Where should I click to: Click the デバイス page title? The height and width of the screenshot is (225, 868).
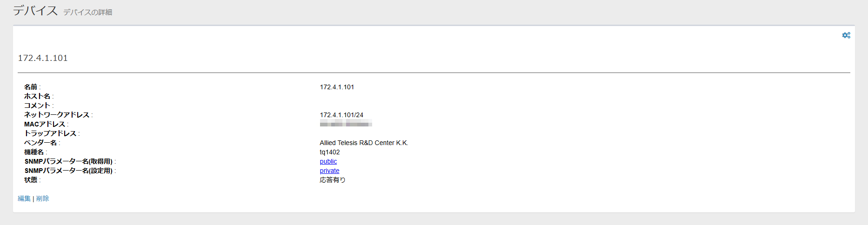click(x=35, y=11)
